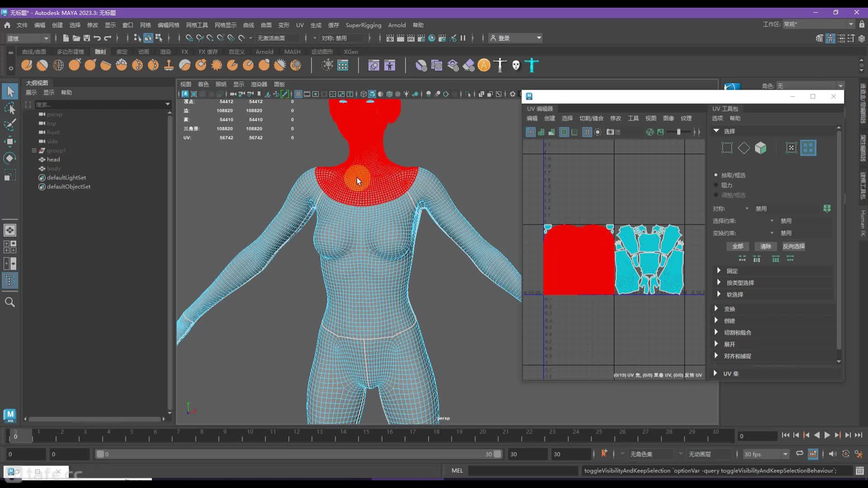Viewport: 868px width, 488px height.
Task: Click the first sculpt brush on shelf
Action: coord(27,66)
